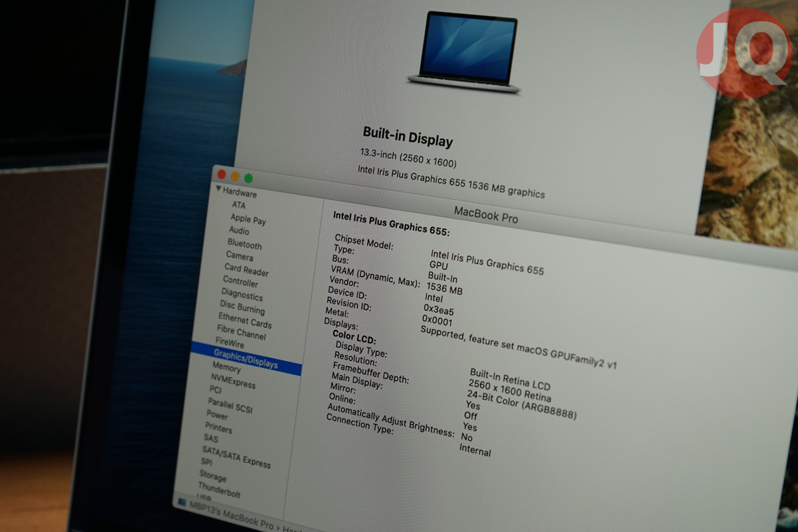Open the SATA/SATA Express entry
798x532 pixels.
click(x=236, y=456)
